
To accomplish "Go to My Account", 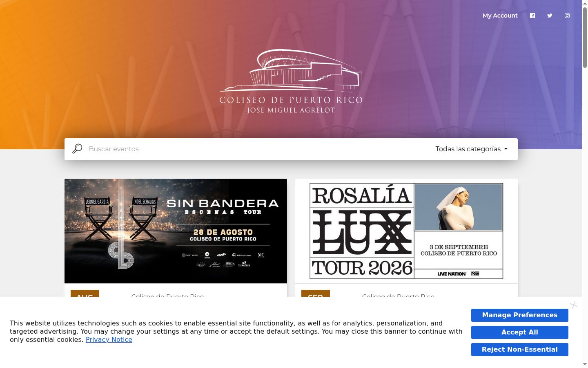I will click(500, 16).
